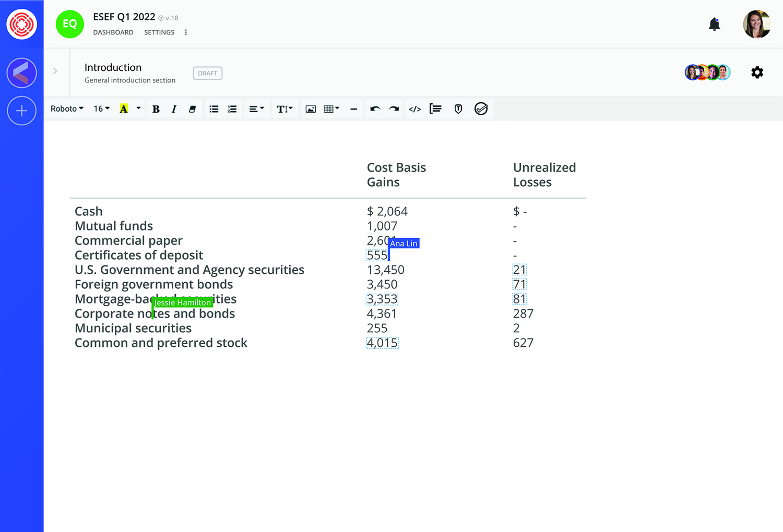Click the eraser clear formatting icon
The height and width of the screenshot is (532, 783).
tap(192, 109)
